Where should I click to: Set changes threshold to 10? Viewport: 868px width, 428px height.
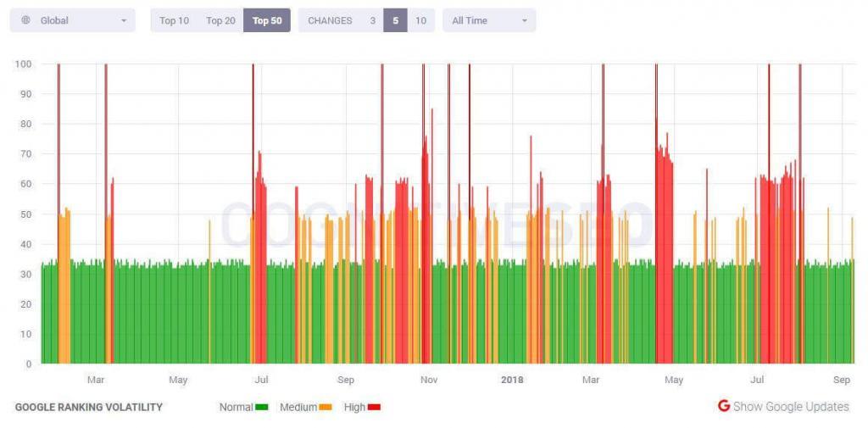(420, 20)
